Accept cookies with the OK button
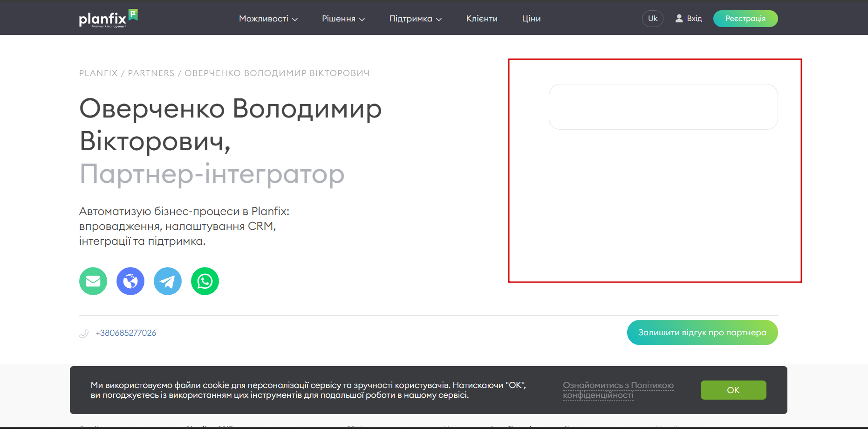The height and width of the screenshot is (429, 868). (733, 390)
